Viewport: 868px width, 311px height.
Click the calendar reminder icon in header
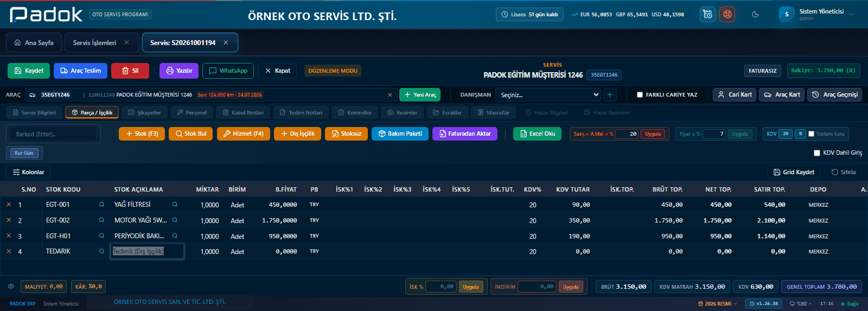point(707,15)
